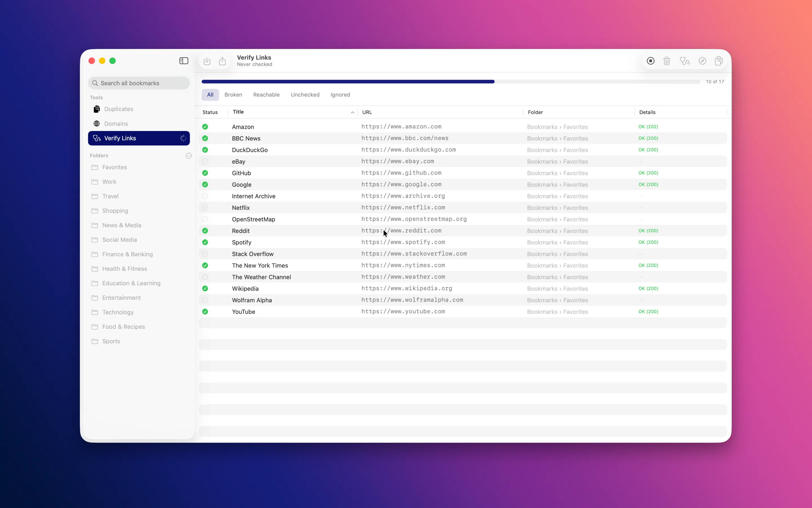Click the 10 of 17 progress counter
The image size is (812, 508).
(715, 82)
